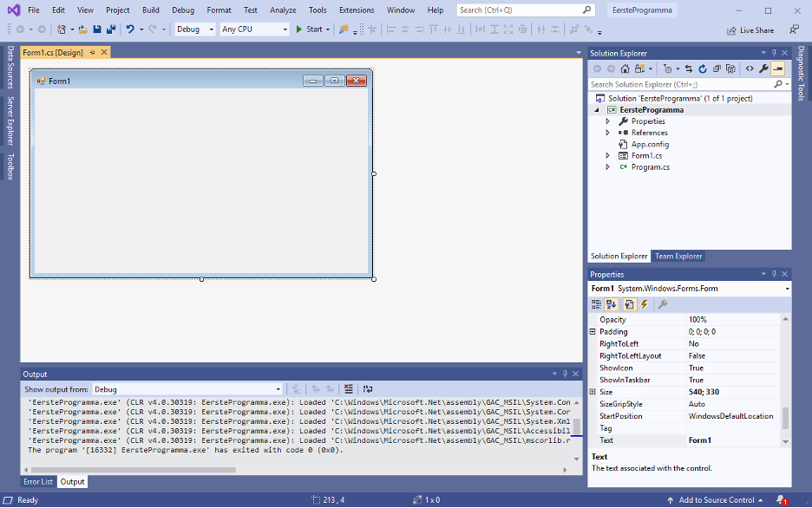Click the Output horizontal scrollbar
This screenshot has width=812, height=508.
pos(133,470)
